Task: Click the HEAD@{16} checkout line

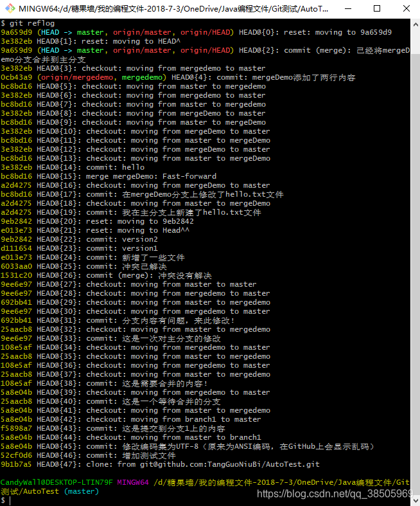Action: click(x=136, y=186)
